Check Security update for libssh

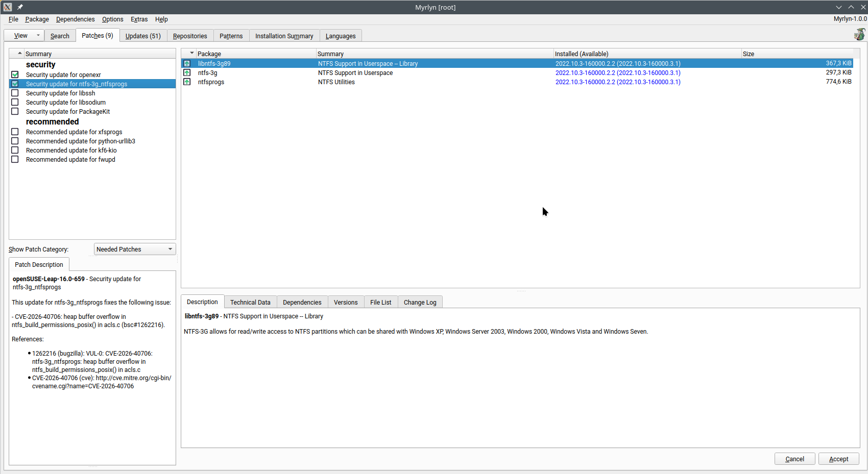[x=15, y=93]
